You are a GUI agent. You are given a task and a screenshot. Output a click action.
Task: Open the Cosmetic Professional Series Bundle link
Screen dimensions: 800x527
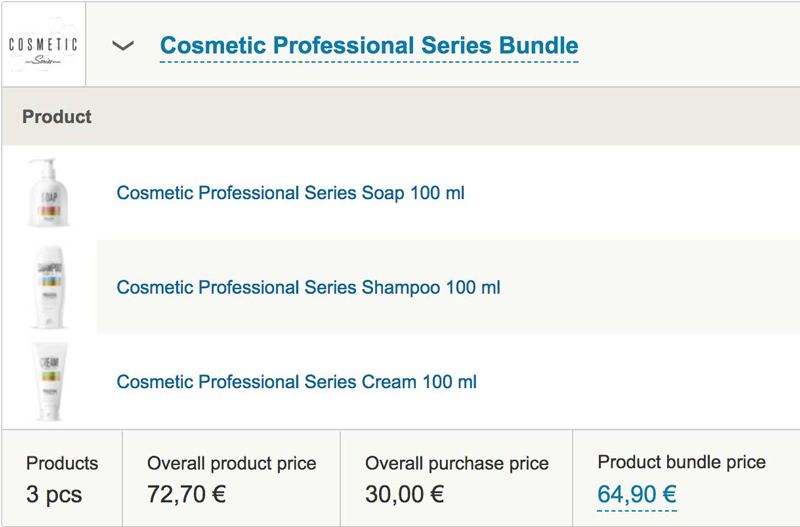tap(369, 46)
